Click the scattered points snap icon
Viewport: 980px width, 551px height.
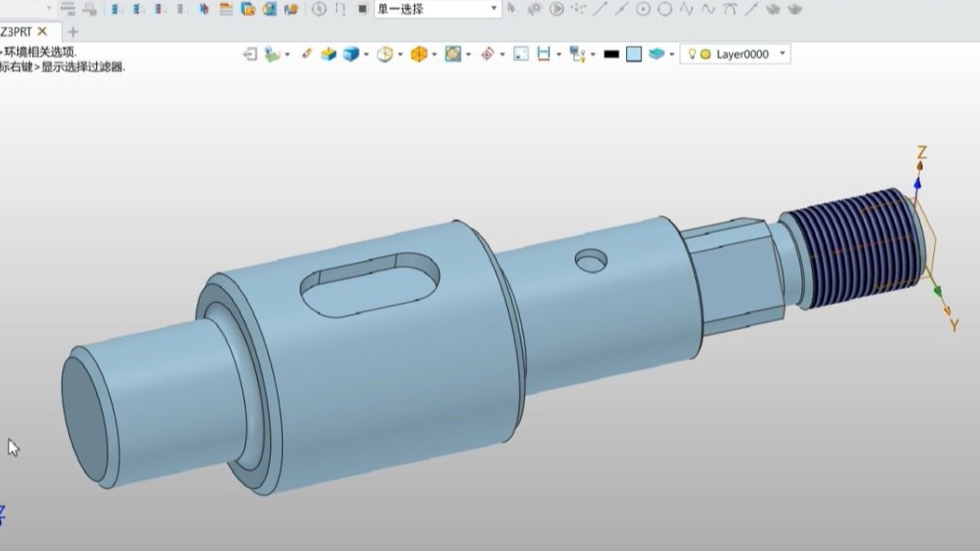click(x=578, y=9)
